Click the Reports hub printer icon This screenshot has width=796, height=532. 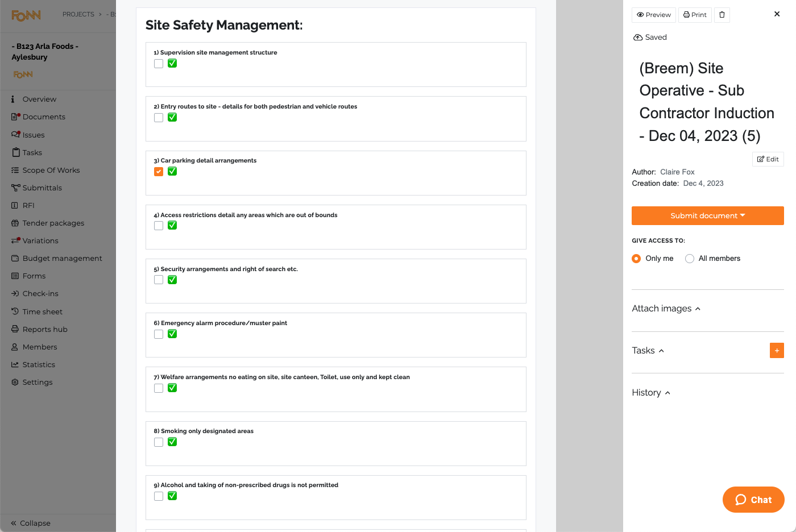click(15, 329)
